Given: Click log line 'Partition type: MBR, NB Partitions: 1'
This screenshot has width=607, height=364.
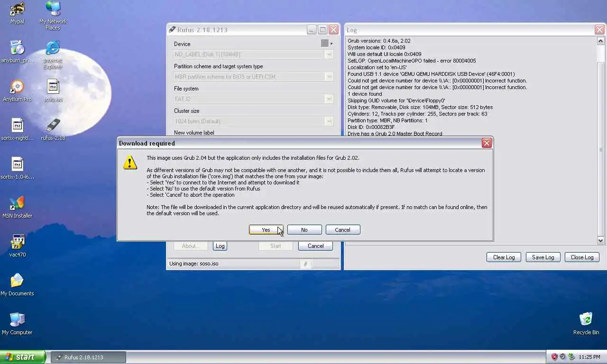Looking at the screenshot, I should [387, 120].
